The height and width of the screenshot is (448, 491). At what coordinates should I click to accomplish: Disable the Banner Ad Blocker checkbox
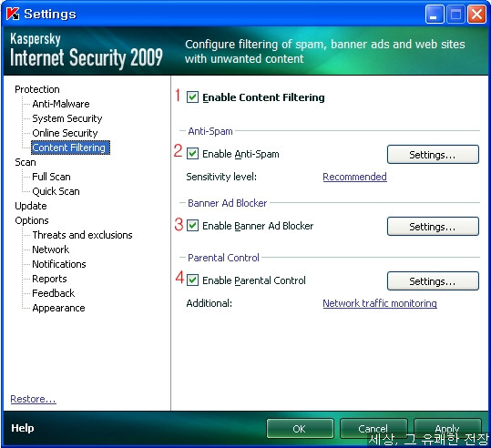(192, 226)
